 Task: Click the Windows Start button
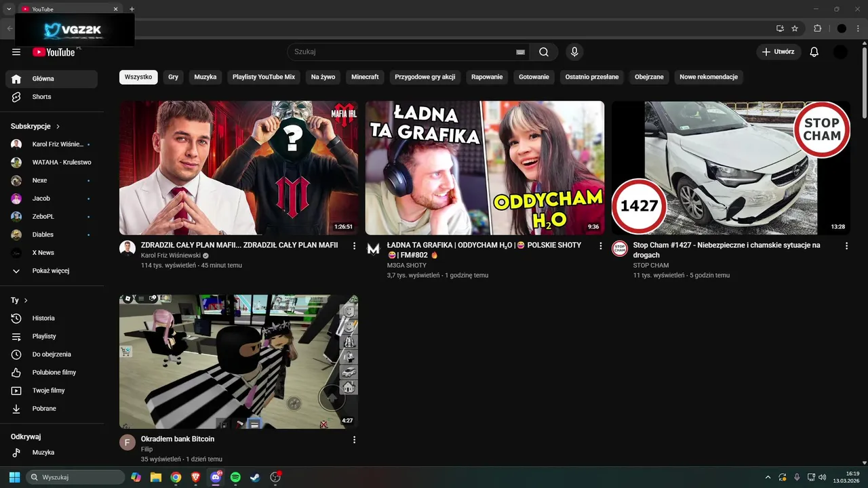[x=14, y=477]
